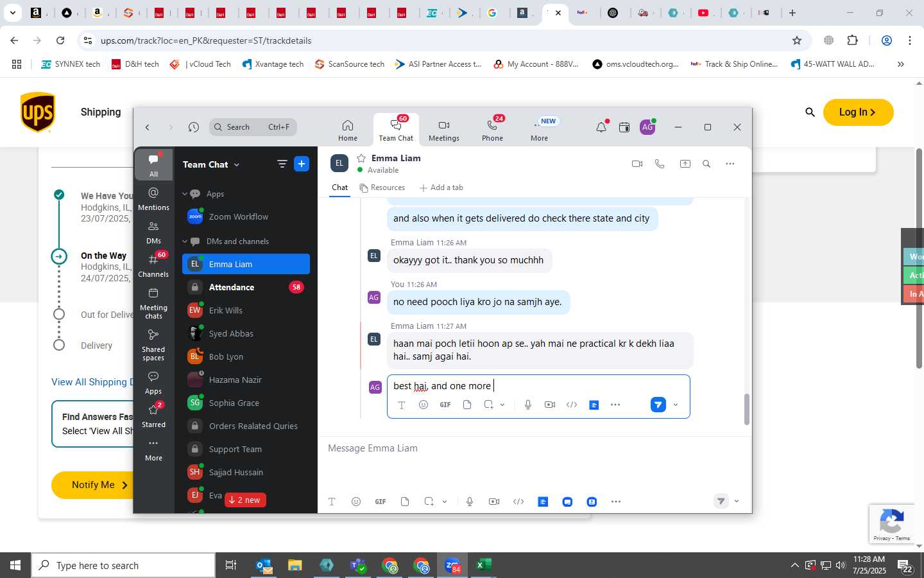Open chat list filter icon

point(282,164)
